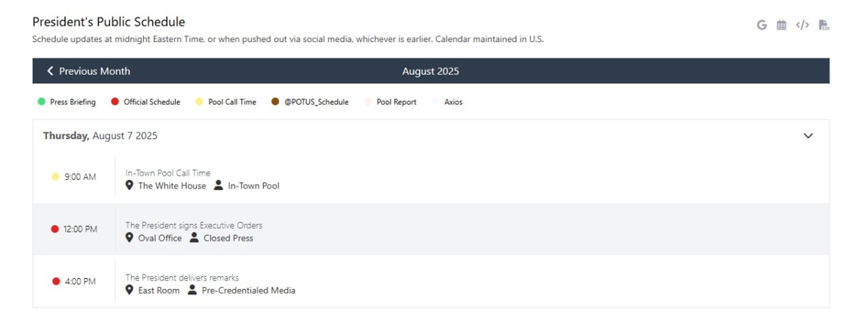This screenshot has width=868, height=310.
Task: Download schedule as CSV file icon
Action: [x=823, y=25]
